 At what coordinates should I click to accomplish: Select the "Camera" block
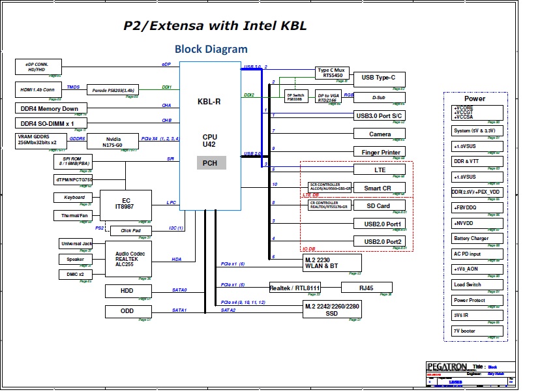380,134
